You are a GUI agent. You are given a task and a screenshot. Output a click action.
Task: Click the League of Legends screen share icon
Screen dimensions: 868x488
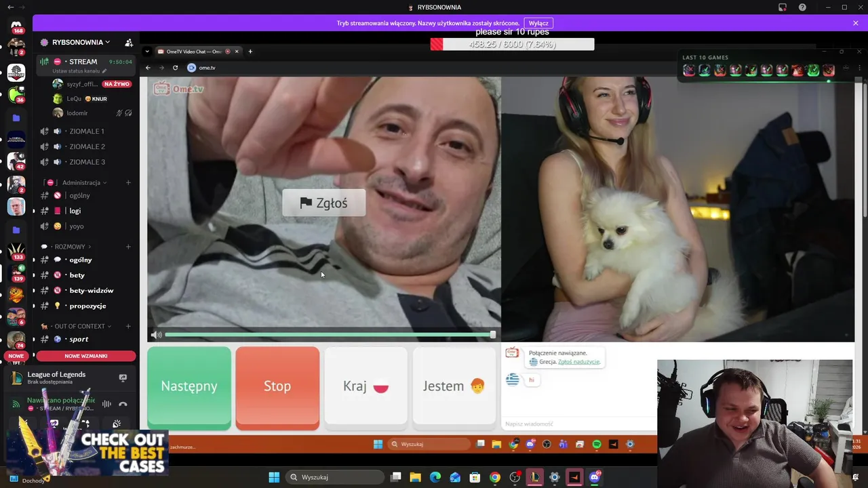point(123,378)
